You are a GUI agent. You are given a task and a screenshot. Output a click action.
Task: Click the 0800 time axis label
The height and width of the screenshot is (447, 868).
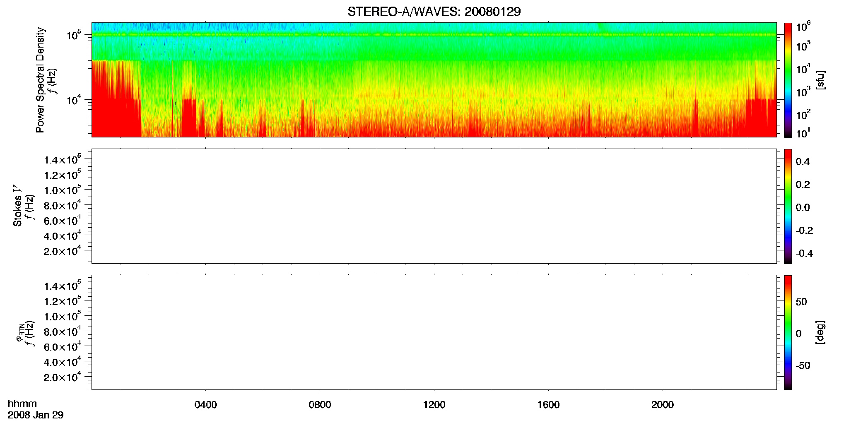point(320,405)
